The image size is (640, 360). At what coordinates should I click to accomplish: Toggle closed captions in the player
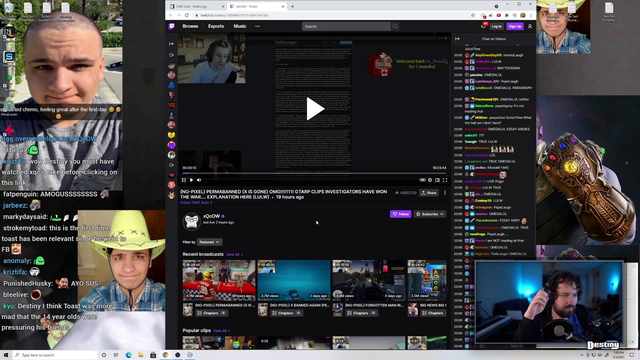pyautogui.click(x=422, y=180)
